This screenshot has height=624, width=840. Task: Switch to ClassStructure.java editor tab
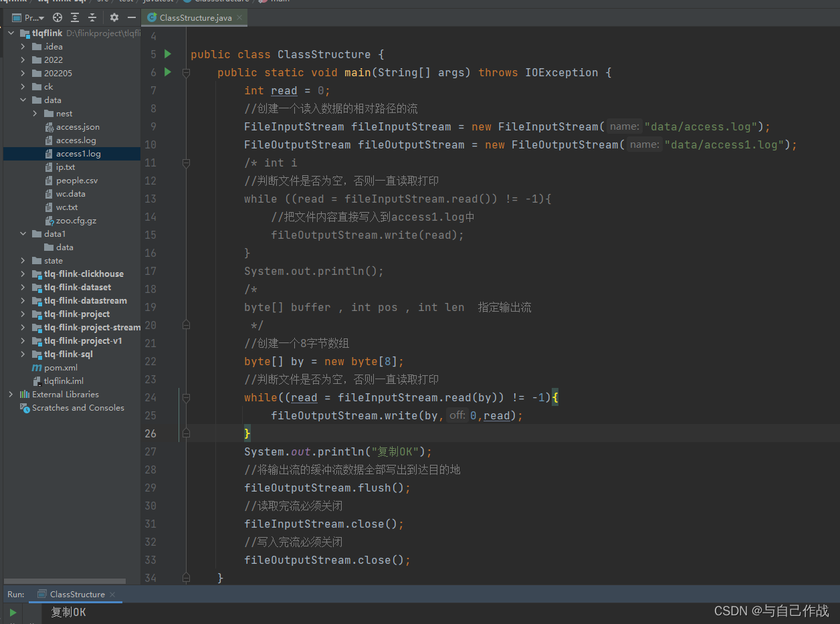195,17
